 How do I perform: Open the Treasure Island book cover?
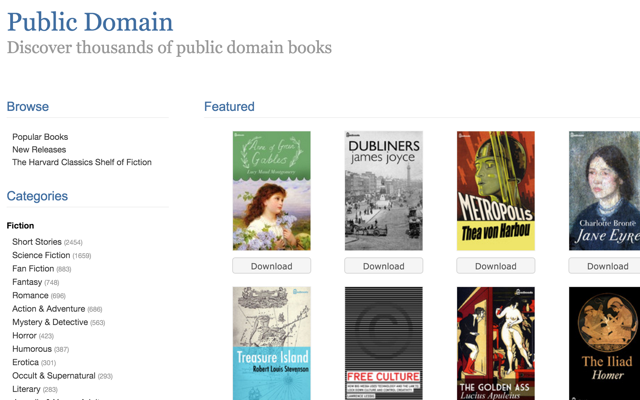click(271, 343)
